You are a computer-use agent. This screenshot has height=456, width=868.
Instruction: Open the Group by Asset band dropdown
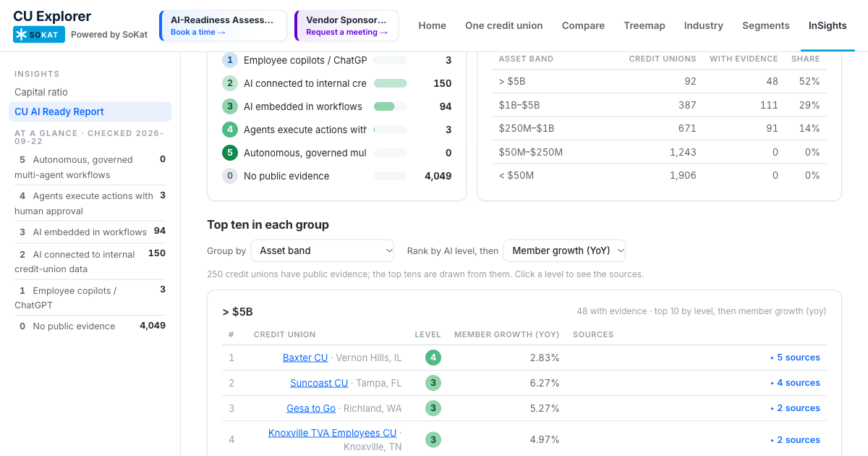coord(323,250)
